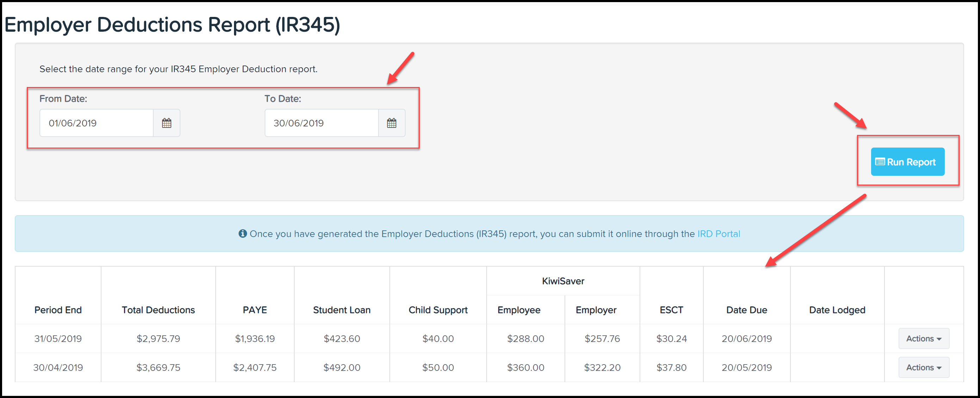
Task: Click date due 20/06/2019
Action: pyautogui.click(x=746, y=338)
